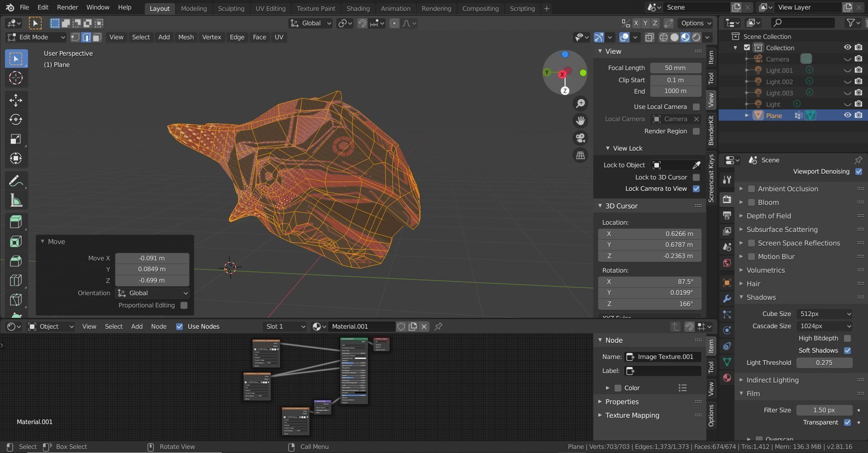Switch to Shading workspace tab
This screenshot has width=868, height=453.
click(x=358, y=8)
